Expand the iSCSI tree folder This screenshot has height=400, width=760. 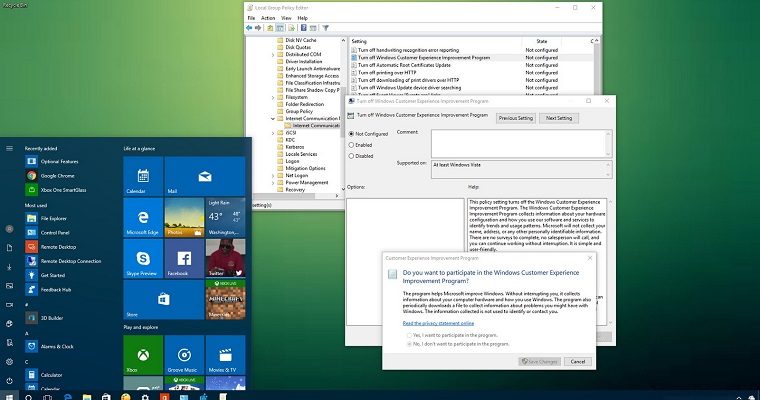tap(273, 133)
